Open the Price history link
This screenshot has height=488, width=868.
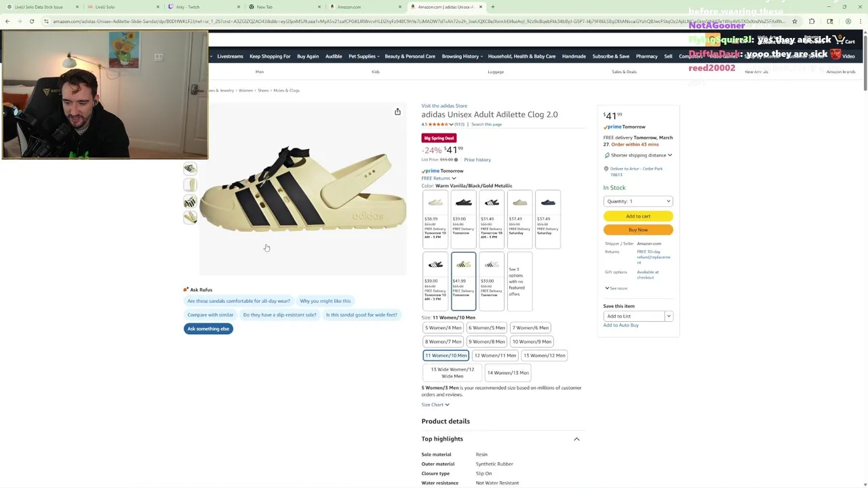(477, 160)
